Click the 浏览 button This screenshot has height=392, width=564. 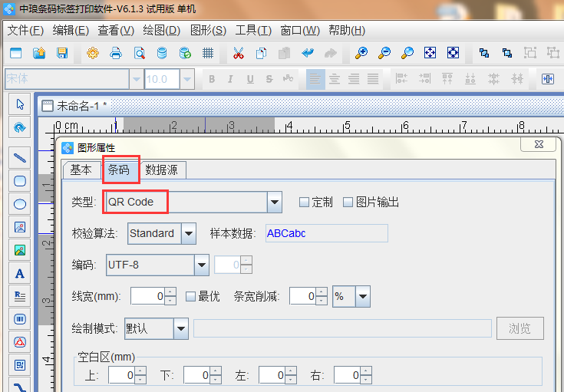tap(519, 328)
